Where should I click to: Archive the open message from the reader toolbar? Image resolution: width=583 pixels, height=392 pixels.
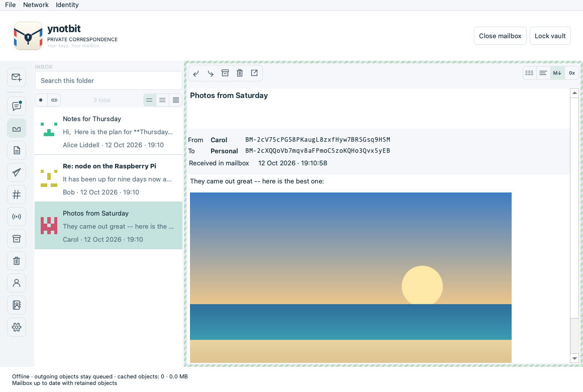click(x=225, y=73)
